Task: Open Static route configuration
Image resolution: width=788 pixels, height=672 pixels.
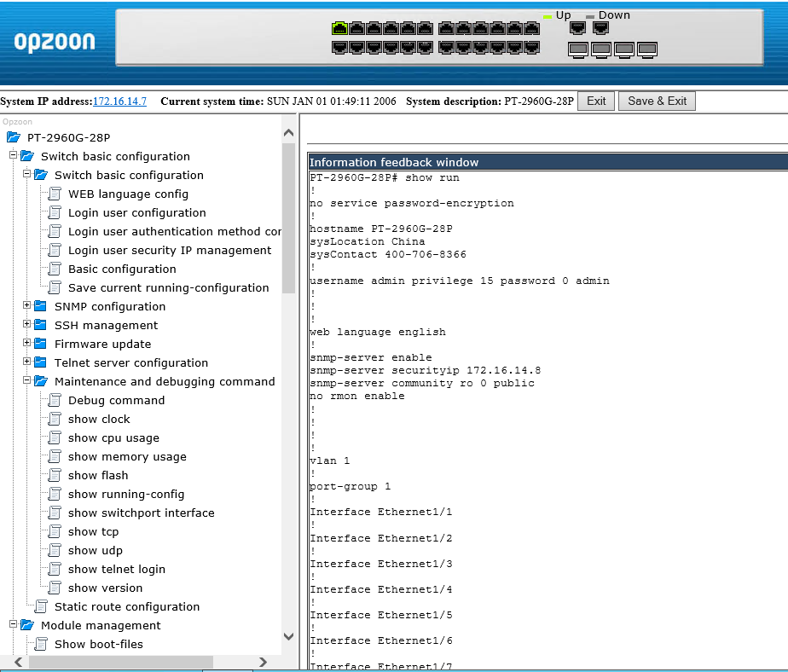Action: [127, 606]
